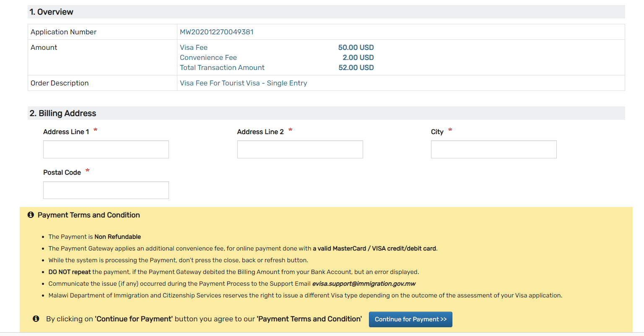The height and width of the screenshot is (336, 644).
Task: Click the info icon beside Payment Terms heading
Action: click(x=31, y=215)
